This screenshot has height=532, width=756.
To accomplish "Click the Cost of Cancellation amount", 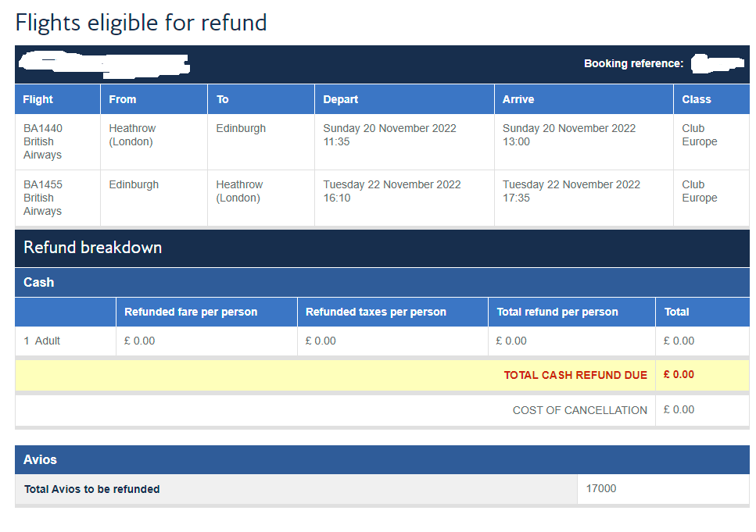I will click(x=679, y=409).
